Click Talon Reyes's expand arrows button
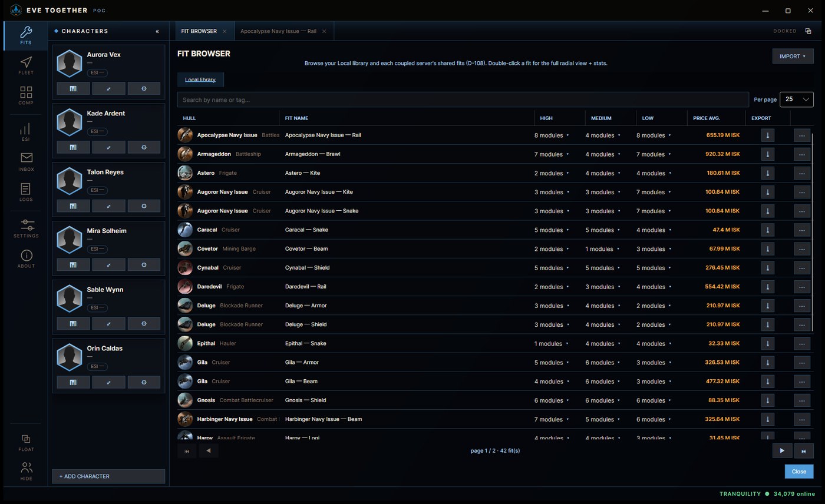Image resolution: width=825 pixels, height=504 pixels. 108,206
